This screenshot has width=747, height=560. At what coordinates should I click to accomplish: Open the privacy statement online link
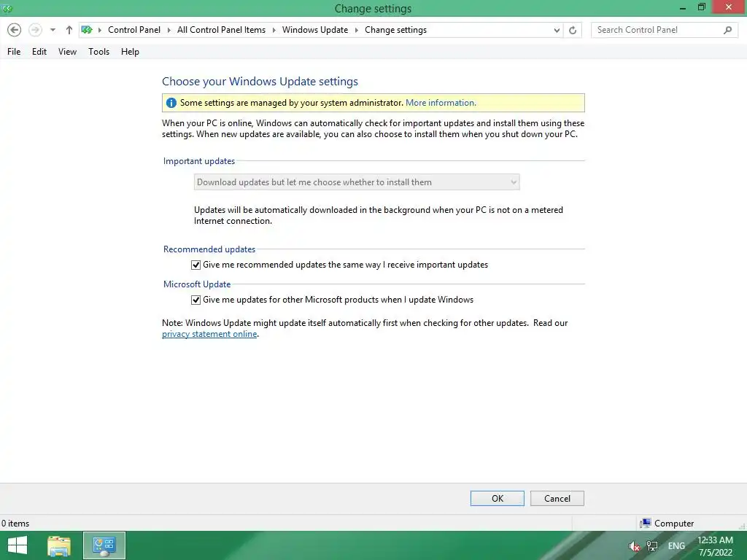click(209, 334)
